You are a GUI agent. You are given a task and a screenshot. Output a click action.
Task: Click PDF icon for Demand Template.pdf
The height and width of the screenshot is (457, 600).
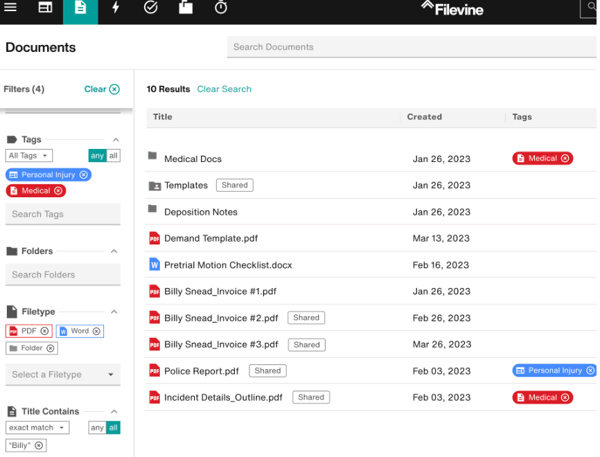[x=154, y=238]
